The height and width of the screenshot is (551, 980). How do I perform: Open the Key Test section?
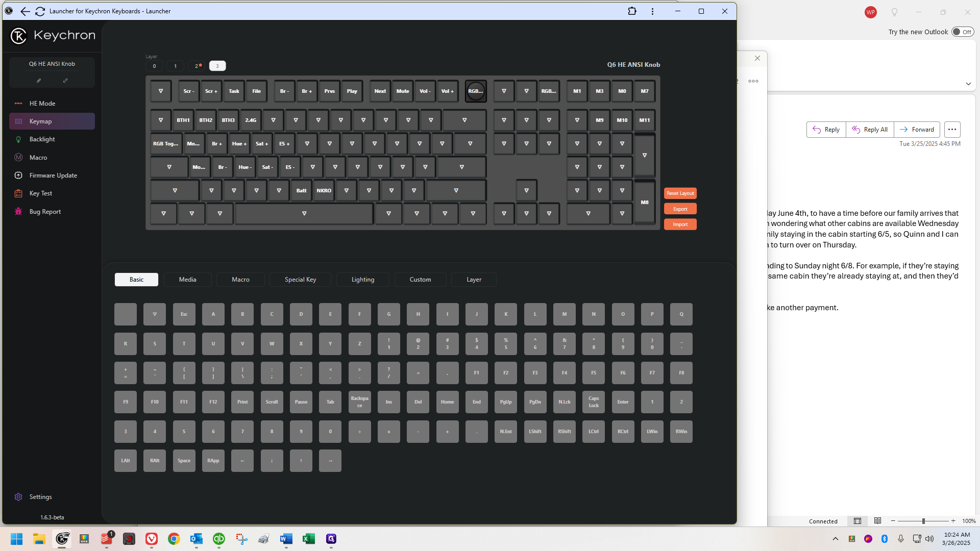(52, 193)
